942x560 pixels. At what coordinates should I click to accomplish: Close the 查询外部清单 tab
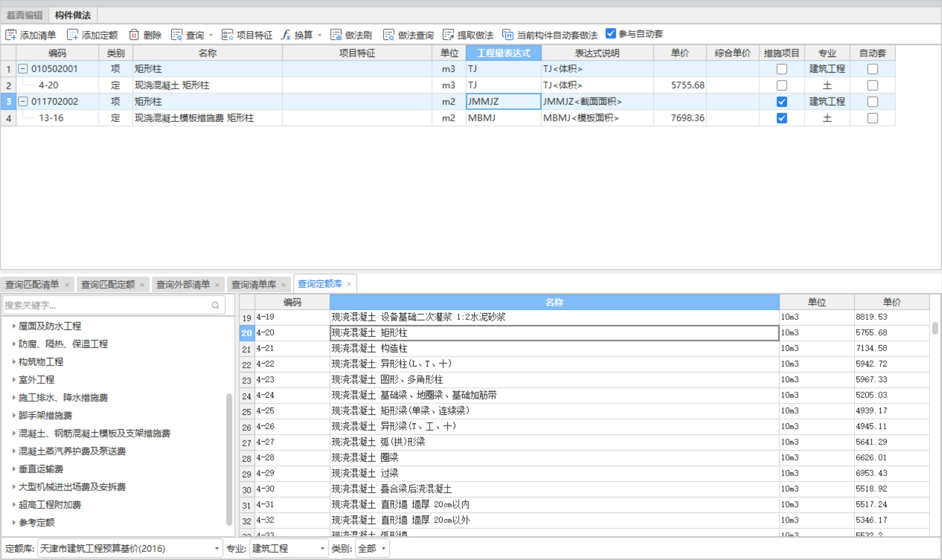(217, 285)
